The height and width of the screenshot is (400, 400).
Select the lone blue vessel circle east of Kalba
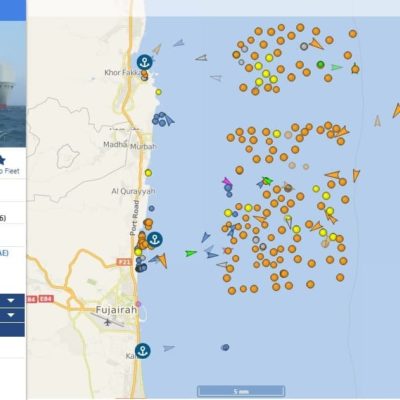click(x=225, y=347)
